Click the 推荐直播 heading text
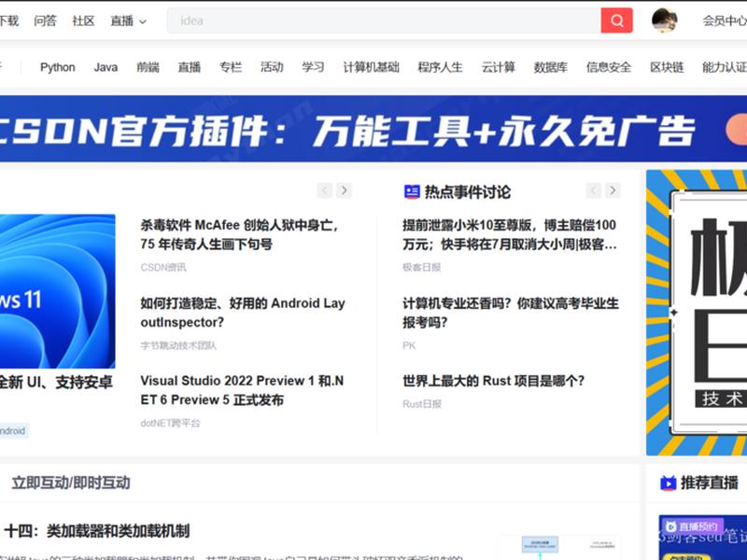 tap(710, 483)
